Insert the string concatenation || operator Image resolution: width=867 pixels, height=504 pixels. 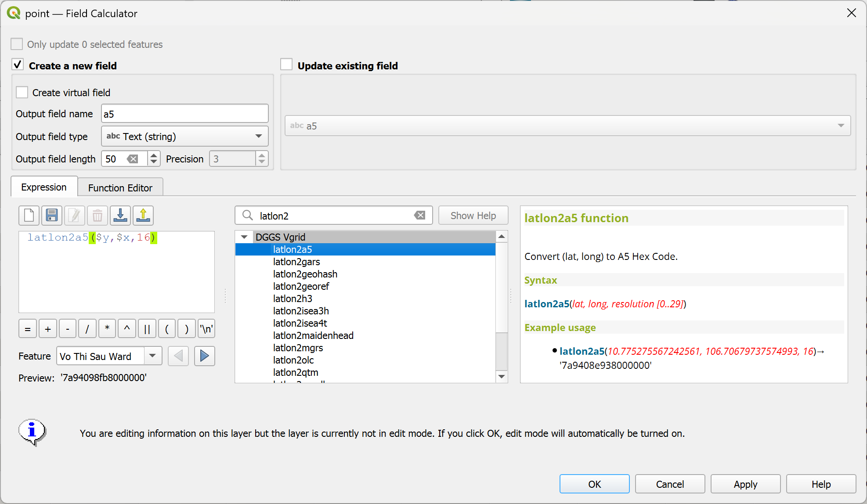(x=147, y=329)
